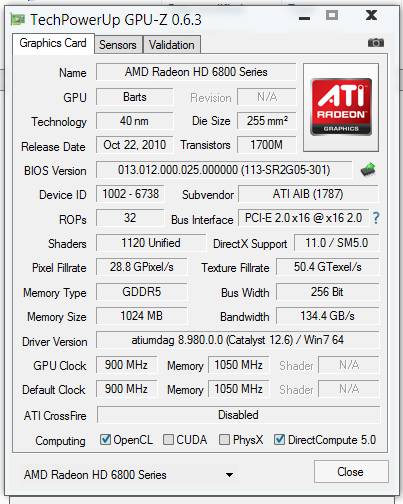Close the window with the X icon
This screenshot has width=403, height=504.
click(371, 15)
